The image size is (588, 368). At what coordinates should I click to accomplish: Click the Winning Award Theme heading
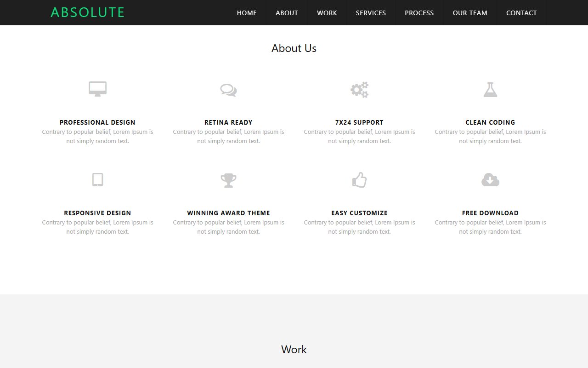point(228,213)
